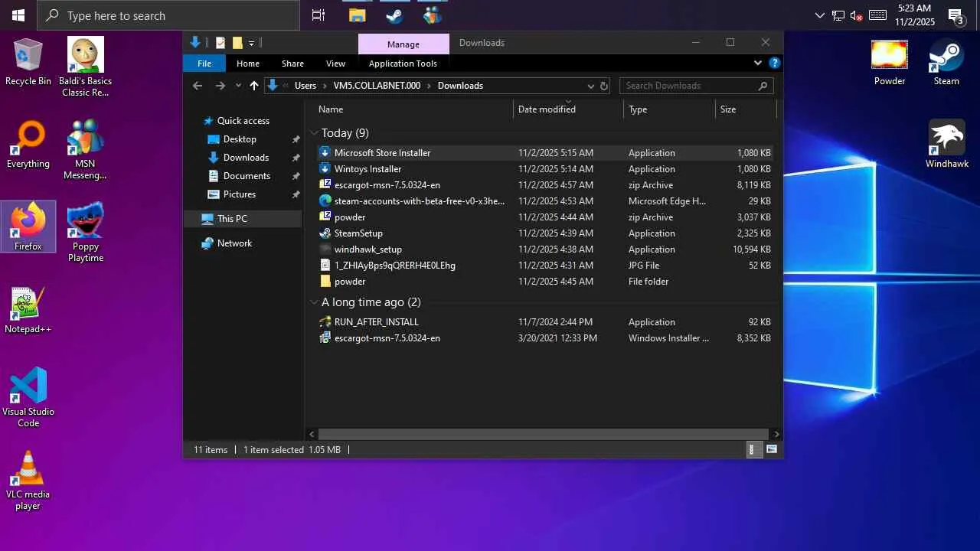
Task: Sort files by the Type column
Action: pos(670,109)
